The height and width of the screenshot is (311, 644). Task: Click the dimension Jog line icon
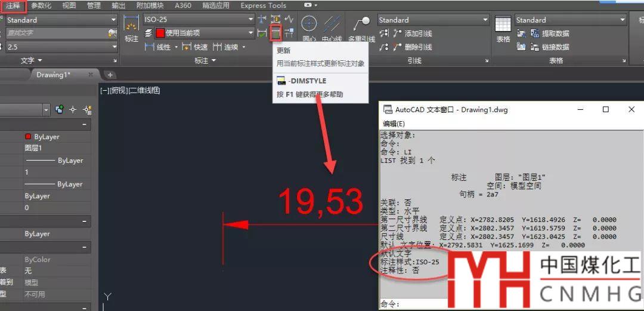click(289, 19)
